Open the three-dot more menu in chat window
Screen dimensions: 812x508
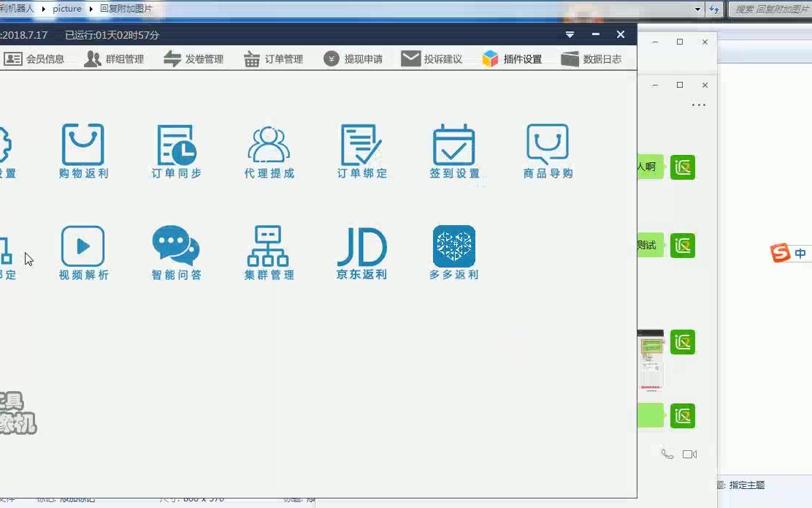(699, 105)
